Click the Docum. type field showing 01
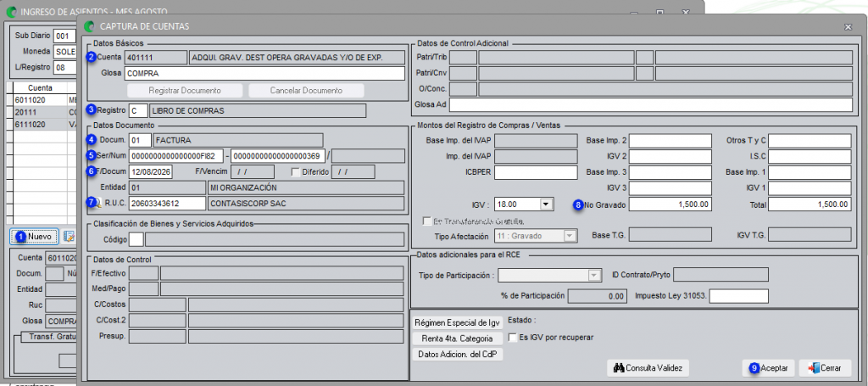This screenshot has height=386, width=868. click(140, 140)
